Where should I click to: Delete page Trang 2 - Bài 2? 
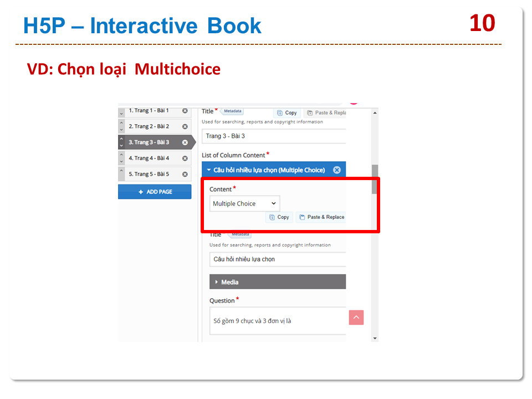coord(185,126)
